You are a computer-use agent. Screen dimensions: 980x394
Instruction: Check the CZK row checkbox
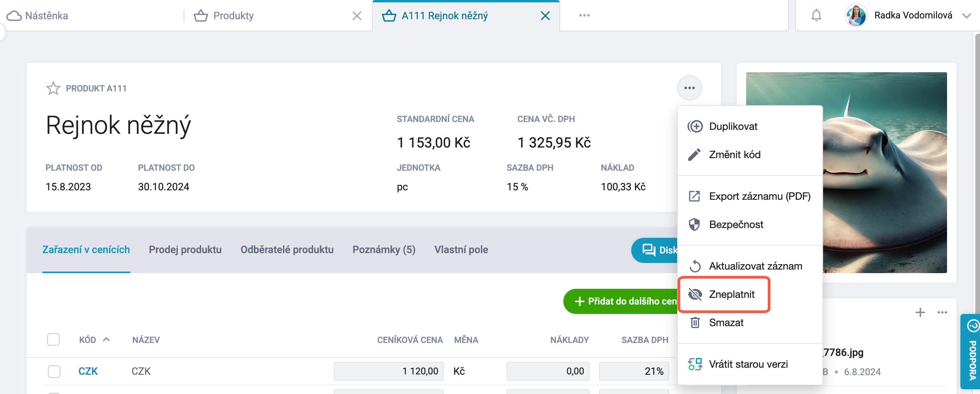(x=54, y=371)
